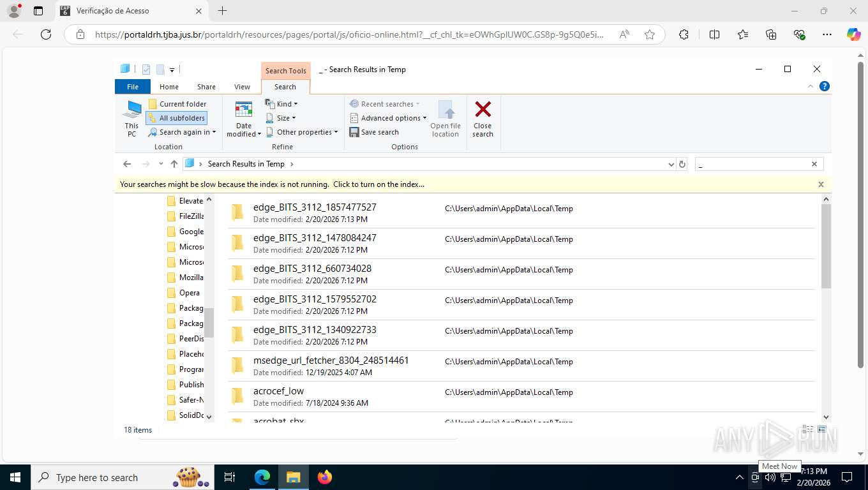The height and width of the screenshot is (490, 868).
Task: Dismiss the yellow index notification
Action: click(821, 184)
